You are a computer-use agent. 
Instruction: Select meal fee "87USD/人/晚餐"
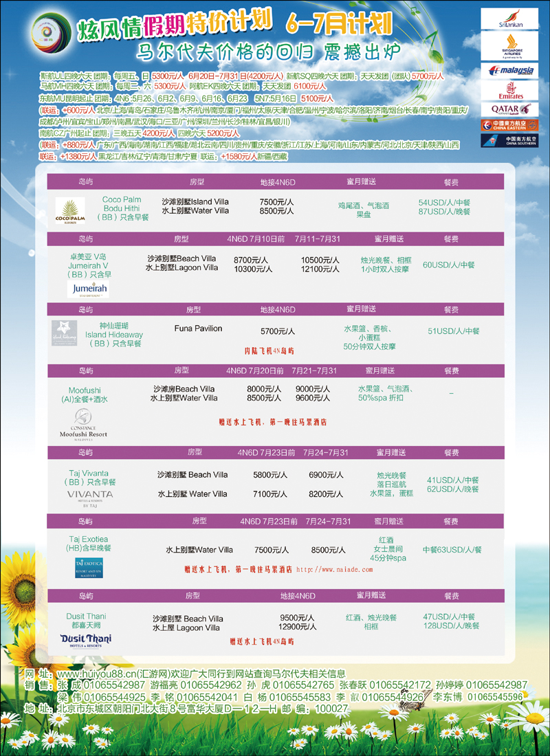click(444, 211)
